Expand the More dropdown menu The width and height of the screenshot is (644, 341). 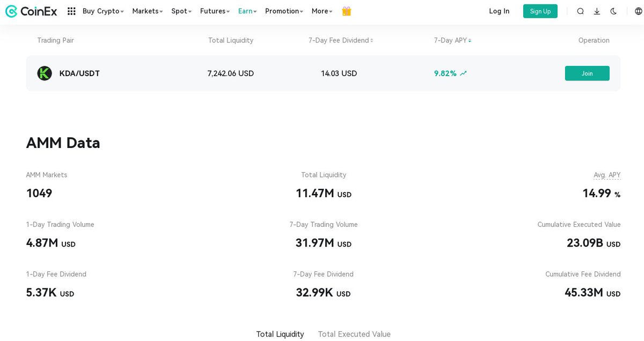[x=322, y=11]
